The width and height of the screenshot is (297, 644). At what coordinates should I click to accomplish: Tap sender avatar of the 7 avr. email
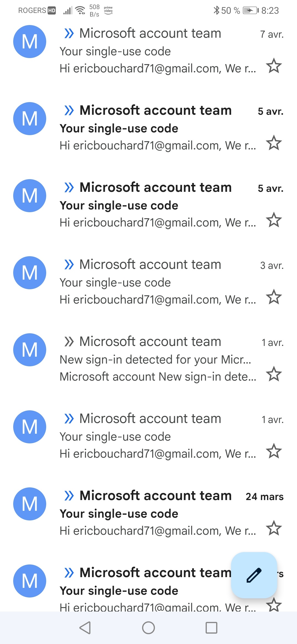30,42
